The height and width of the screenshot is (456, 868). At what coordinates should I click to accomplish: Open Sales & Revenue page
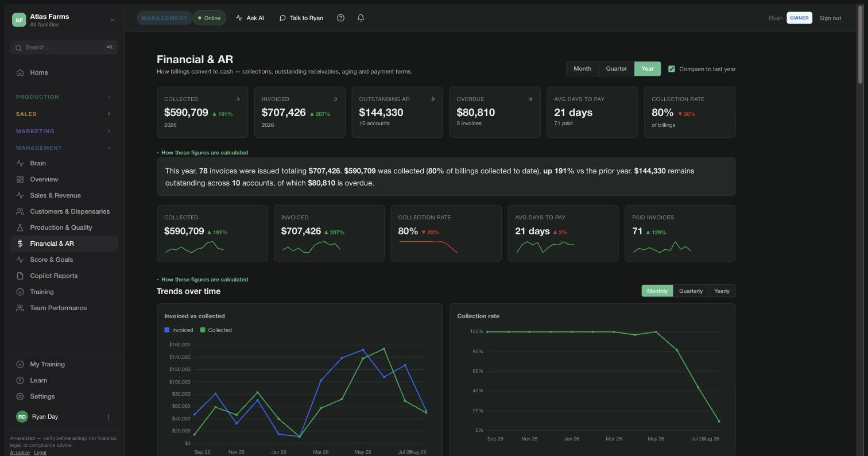pos(64,195)
